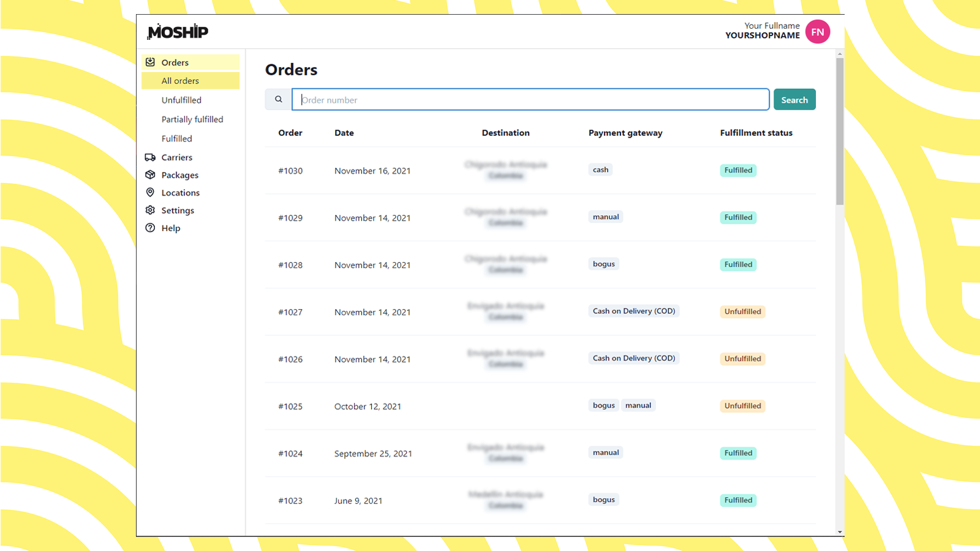
Task: Click the manual badge on order #1024
Action: (606, 452)
